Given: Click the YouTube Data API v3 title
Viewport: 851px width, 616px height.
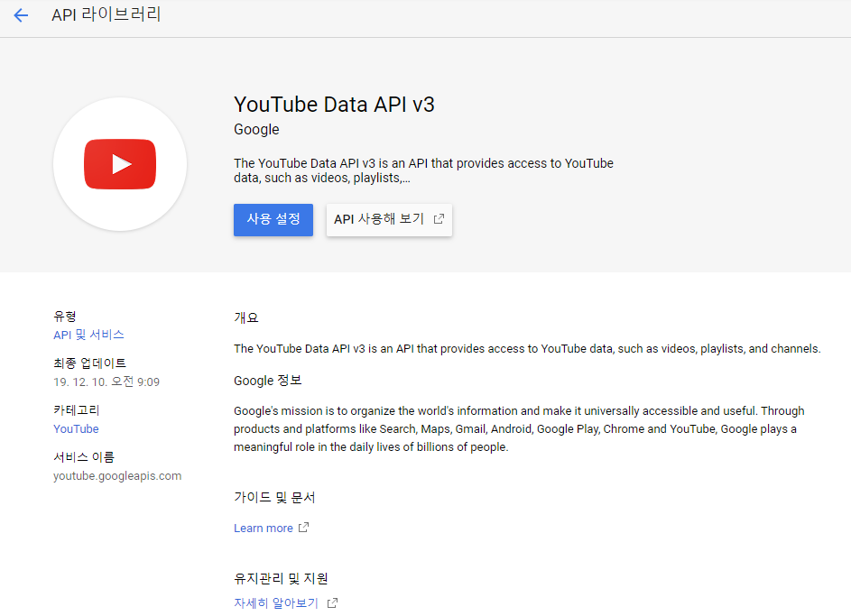Looking at the screenshot, I should (334, 105).
